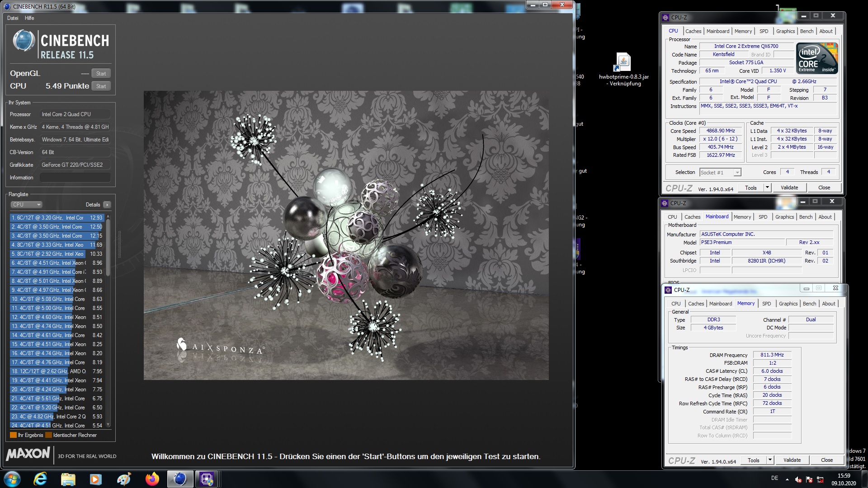Switch to Caches tab in top CPU-Z

[693, 31]
